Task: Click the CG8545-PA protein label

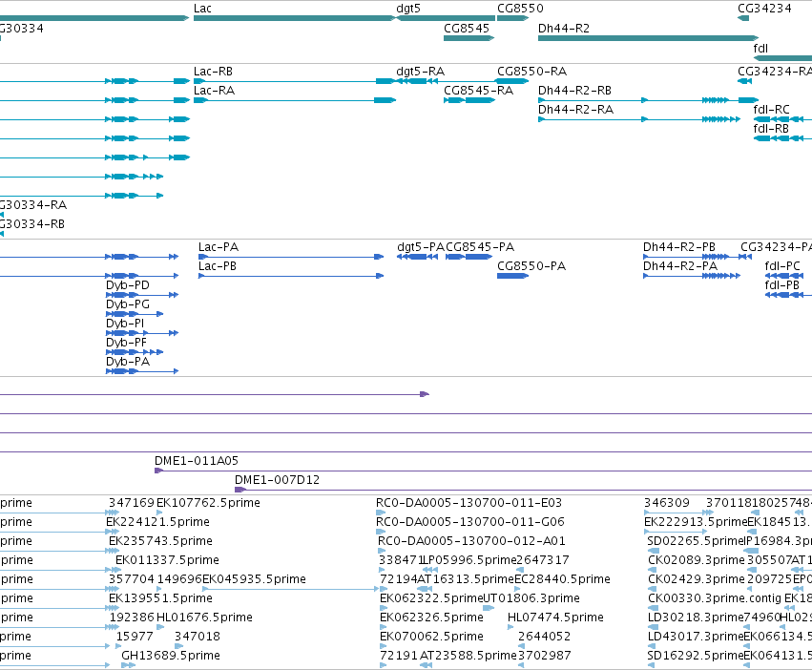Action: [x=480, y=247]
